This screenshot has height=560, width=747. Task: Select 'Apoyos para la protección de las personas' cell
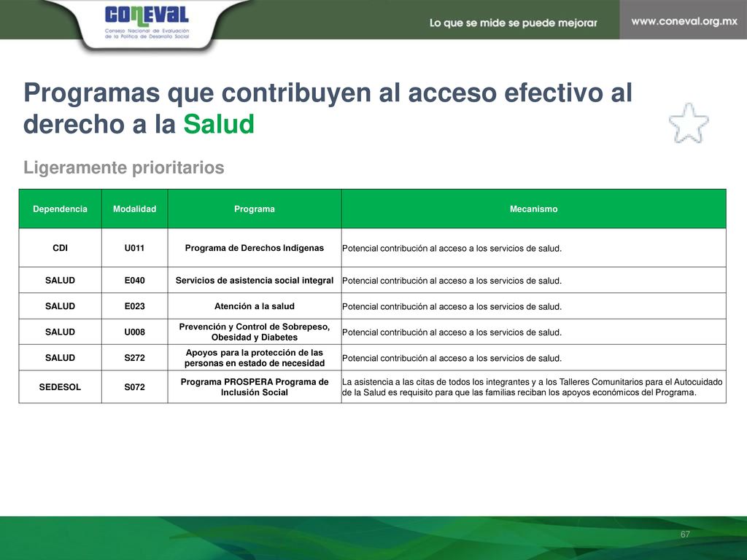click(x=255, y=357)
